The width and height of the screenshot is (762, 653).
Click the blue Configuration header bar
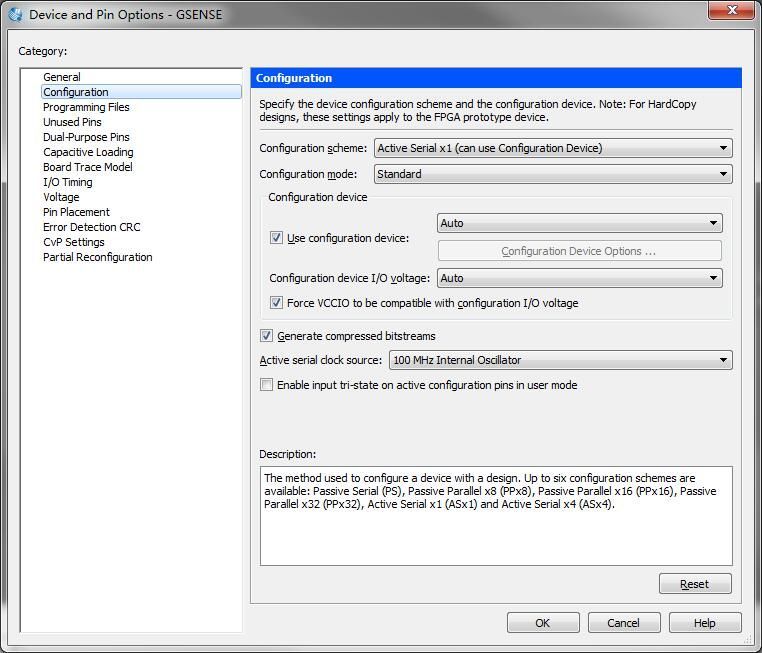(x=496, y=78)
